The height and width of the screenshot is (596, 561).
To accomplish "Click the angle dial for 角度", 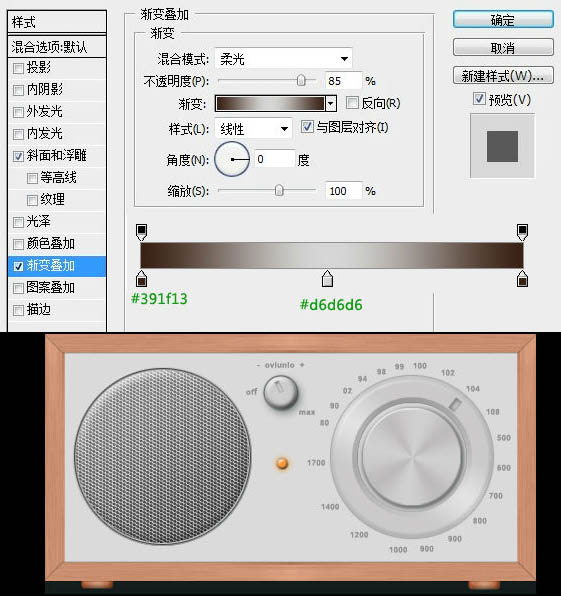I will tap(232, 159).
